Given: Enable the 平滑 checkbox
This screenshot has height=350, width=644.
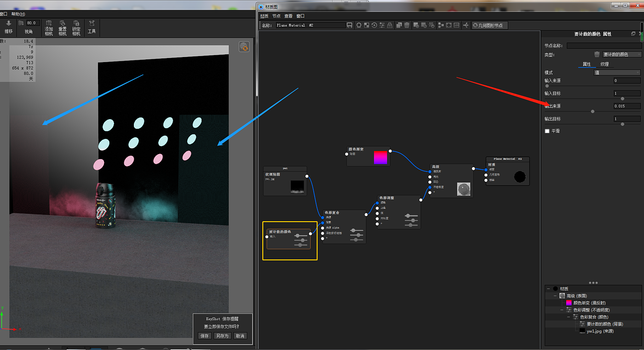Looking at the screenshot, I should coord(547,131).
